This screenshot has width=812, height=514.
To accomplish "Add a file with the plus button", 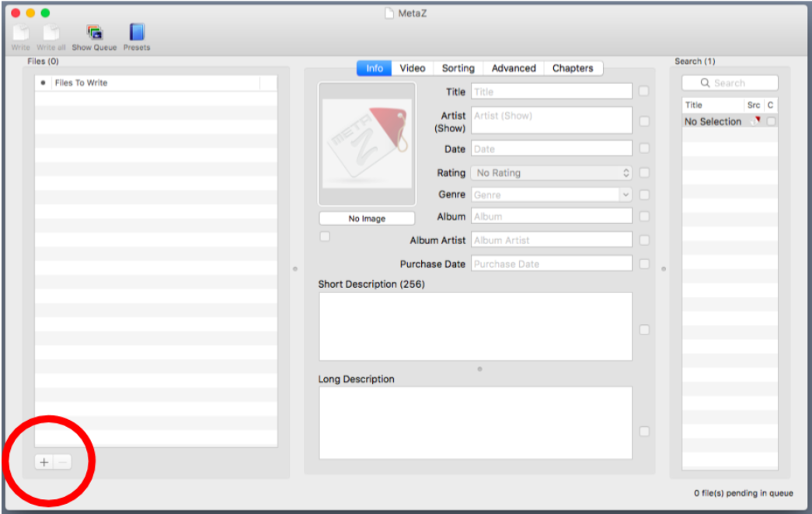I will pyautogui.click(x=44, y=462).
